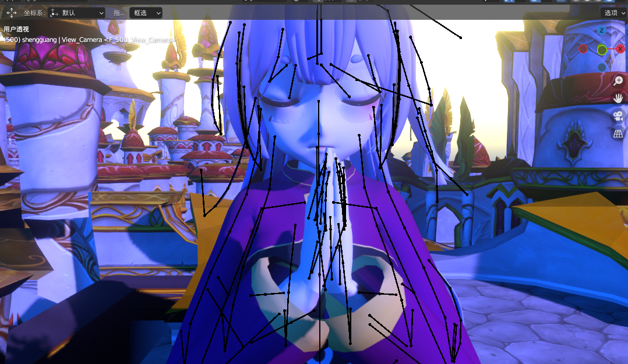Open the 坐标系 orientation dropdown showing 默认
The image size is (628, 364).
[x=76, y=13]
